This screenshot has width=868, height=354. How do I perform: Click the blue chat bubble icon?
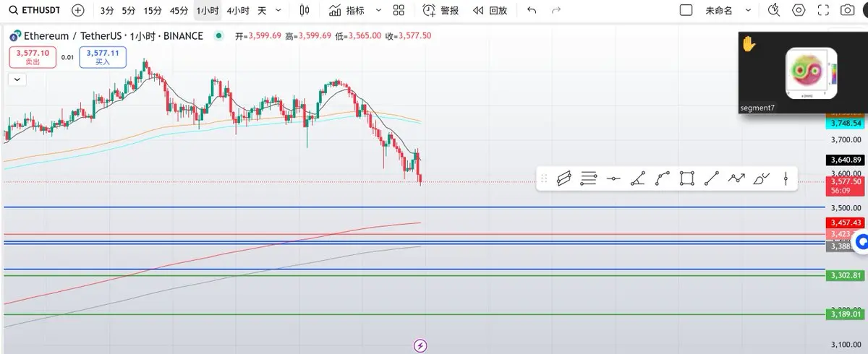click(861, 242)
